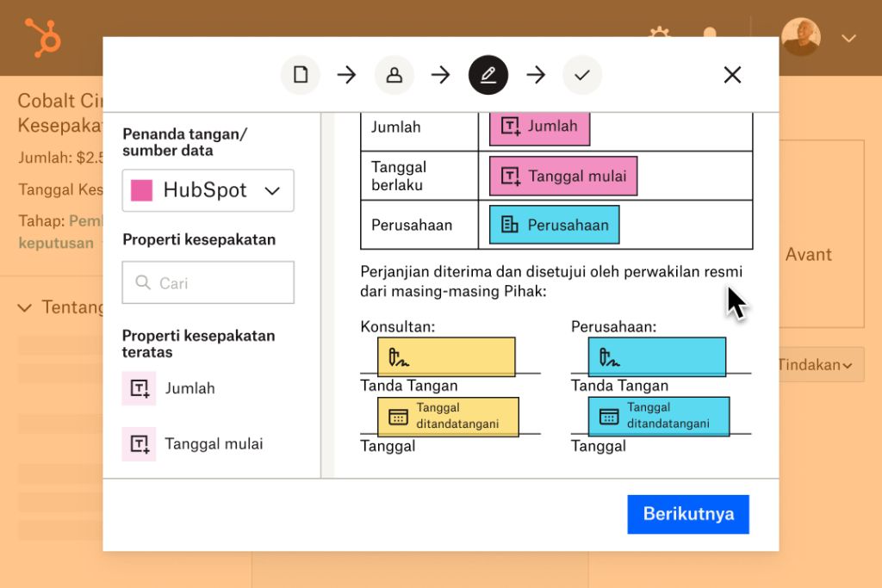Viewport: 882px width, 588px height.
Task: Click the active pen editing step icon
Action: point(488,75)
